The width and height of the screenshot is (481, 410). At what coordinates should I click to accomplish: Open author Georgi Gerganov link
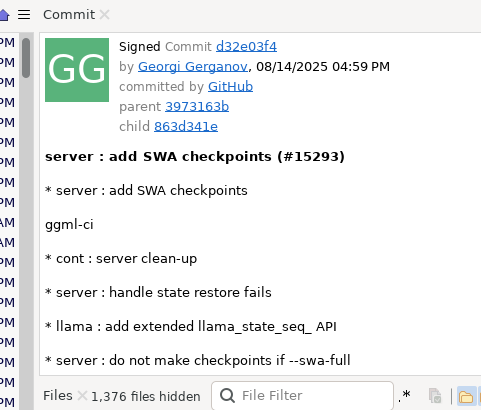click(193, 67)
